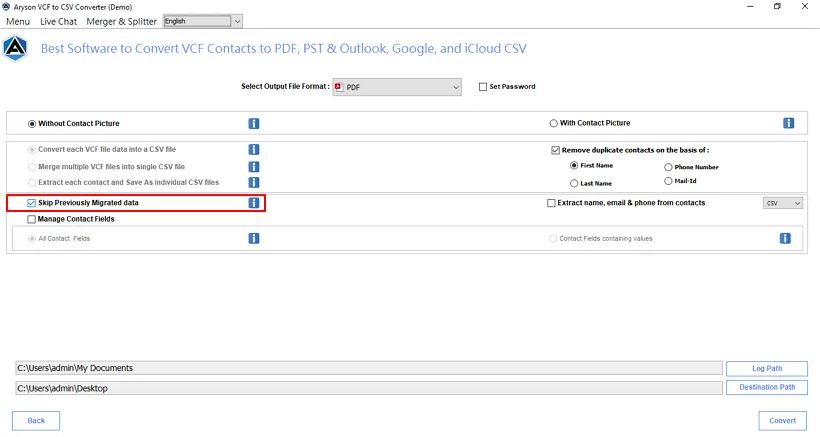Screen dimensions: 820x437
Task: Click Select Output File Format label
Action: (x=285, y=86)
